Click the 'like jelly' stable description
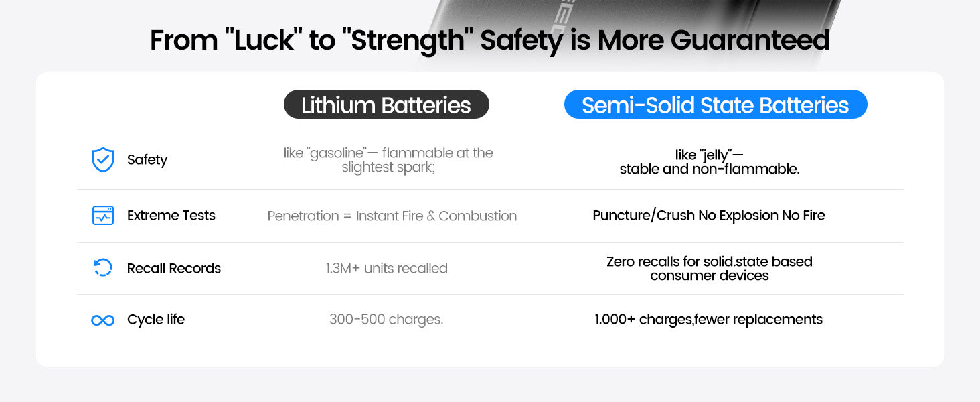The width and height of the screenshot is (980, 402). 710,162
